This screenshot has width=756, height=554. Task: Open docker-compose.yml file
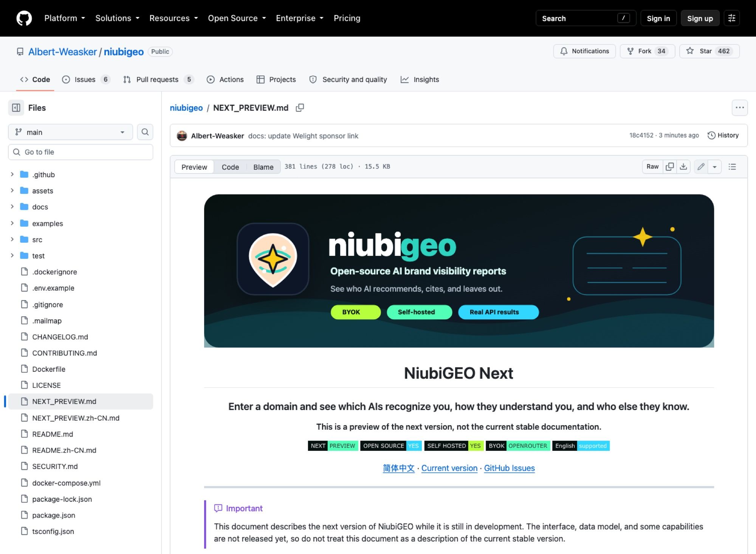(66, 483)
